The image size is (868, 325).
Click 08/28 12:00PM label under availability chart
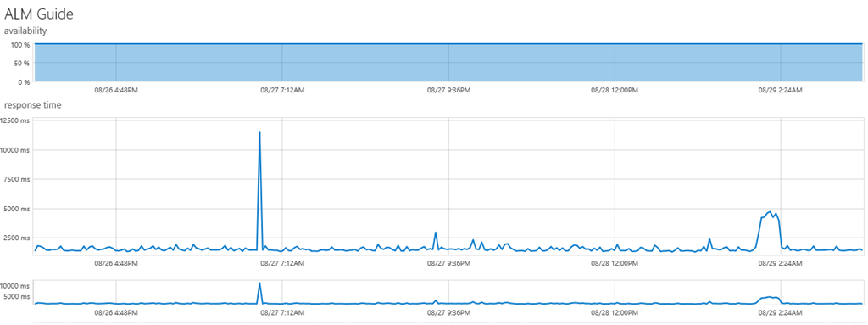615,90
